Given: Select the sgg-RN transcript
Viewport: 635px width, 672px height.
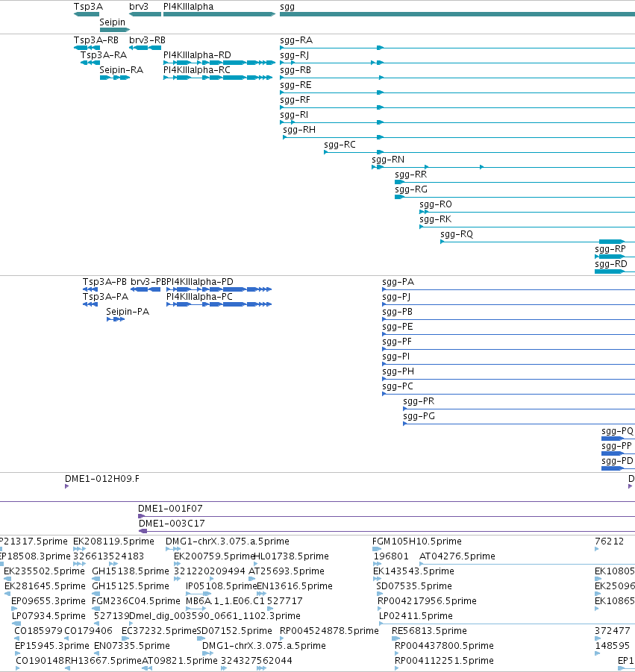Looking at the screenshot, I should (x=504, y=167).
